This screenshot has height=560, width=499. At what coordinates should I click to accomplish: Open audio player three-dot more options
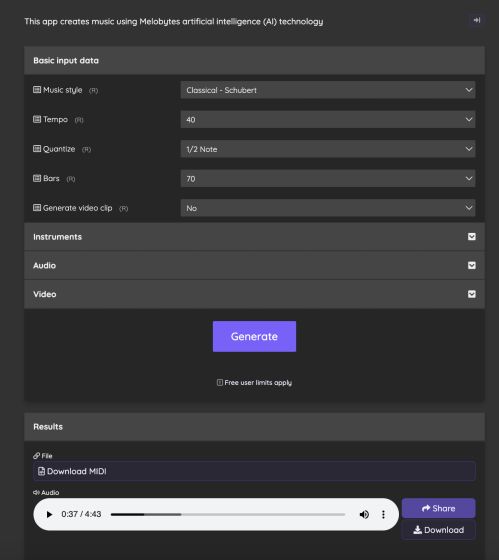(x=383, y=514)
